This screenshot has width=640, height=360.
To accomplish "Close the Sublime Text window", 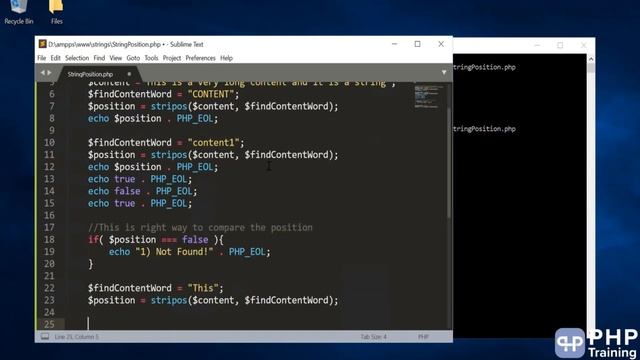I will pyautogui.click(x=441, y=44).
